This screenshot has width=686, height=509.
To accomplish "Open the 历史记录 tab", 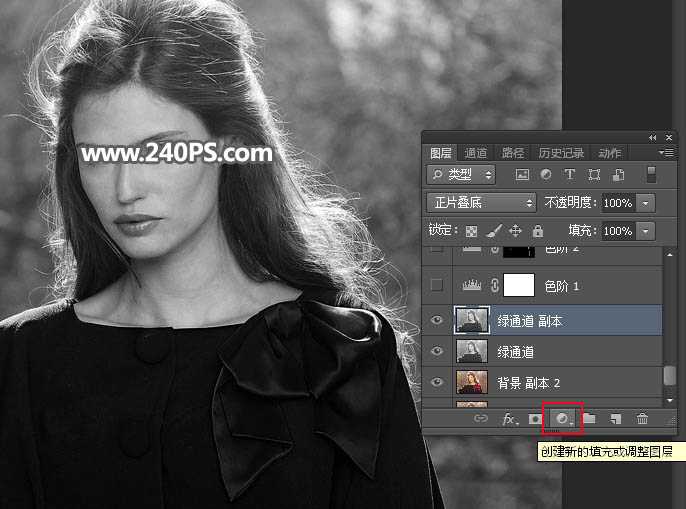I will click(x=560, y=153).
